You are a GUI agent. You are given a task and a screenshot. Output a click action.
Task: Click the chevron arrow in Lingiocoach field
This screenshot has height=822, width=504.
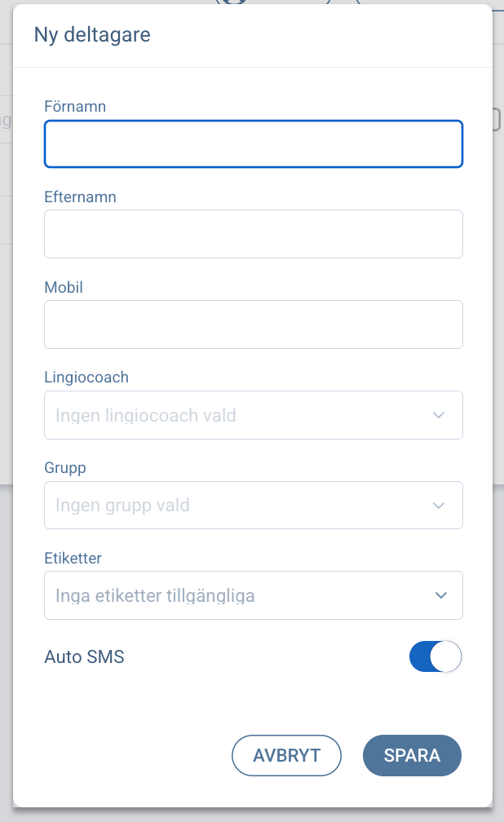coord(439,415)
